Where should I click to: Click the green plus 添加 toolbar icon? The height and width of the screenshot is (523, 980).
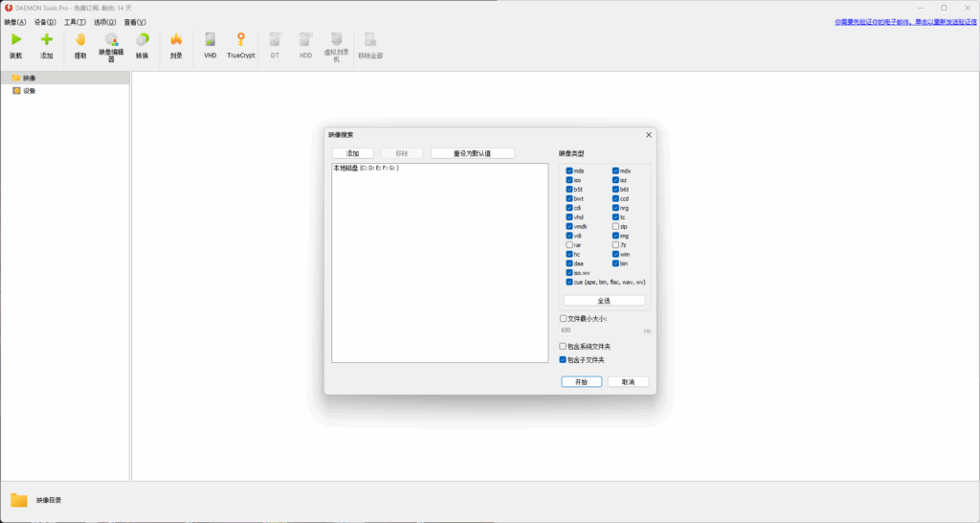pos(47,39)
